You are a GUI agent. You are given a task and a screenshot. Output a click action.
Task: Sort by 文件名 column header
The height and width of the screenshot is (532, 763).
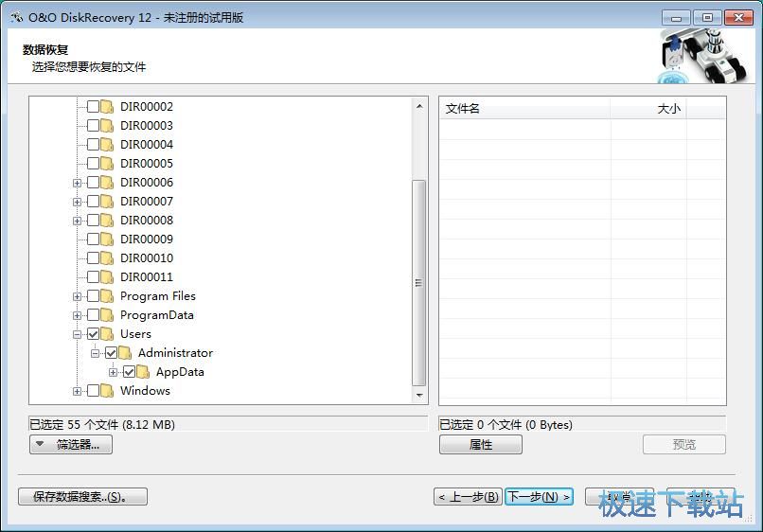525,109
